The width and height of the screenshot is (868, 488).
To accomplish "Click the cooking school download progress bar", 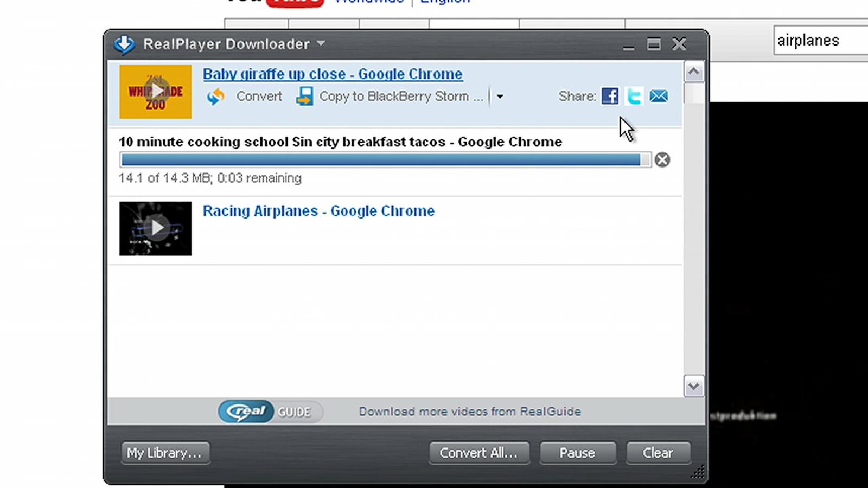I will 385,159.
